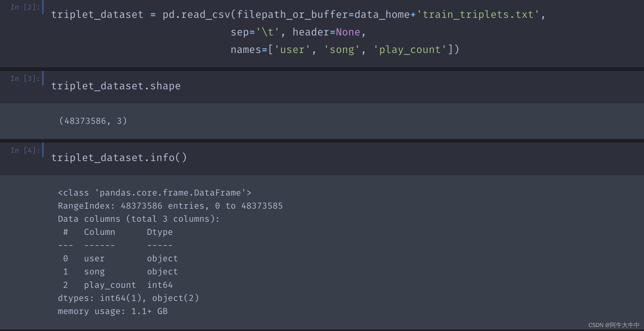
Task: Click the user object row
Action: 120,259
